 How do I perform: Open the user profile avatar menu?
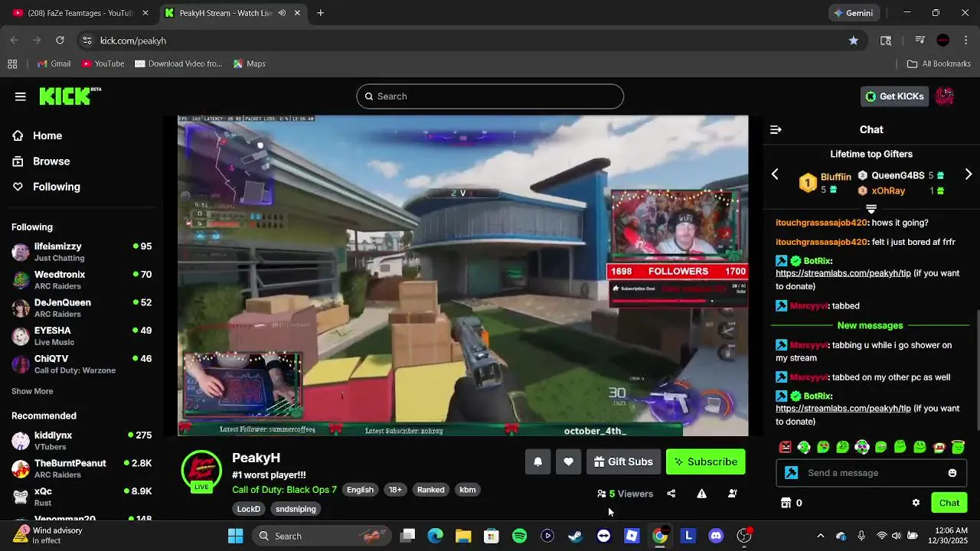click(945, 96)
